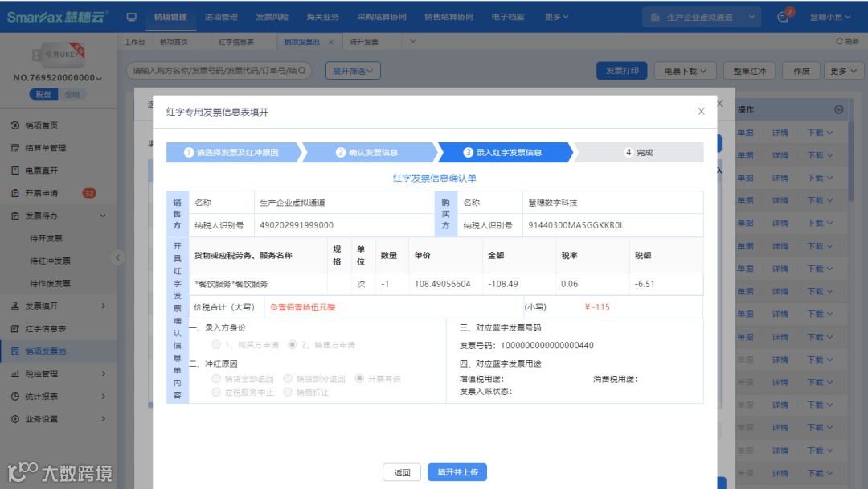
Task: Switch to 全电 mode toggle
Action: pos(72,94)
